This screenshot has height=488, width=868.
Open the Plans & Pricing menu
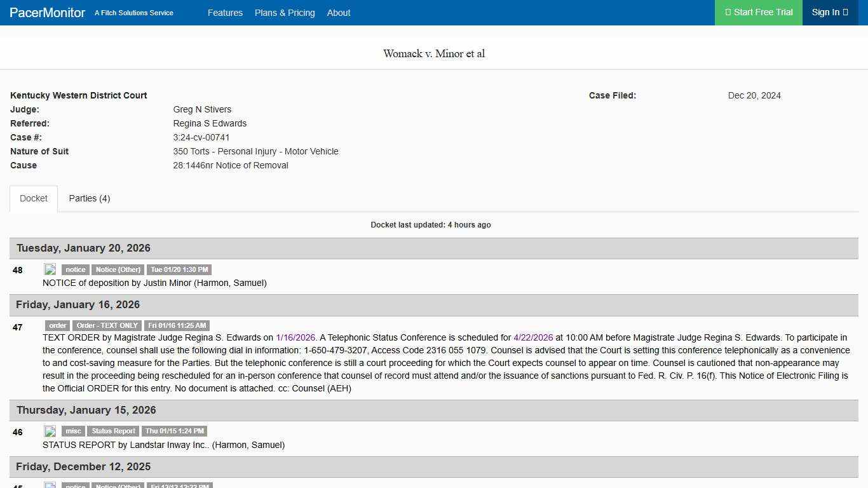285,13
